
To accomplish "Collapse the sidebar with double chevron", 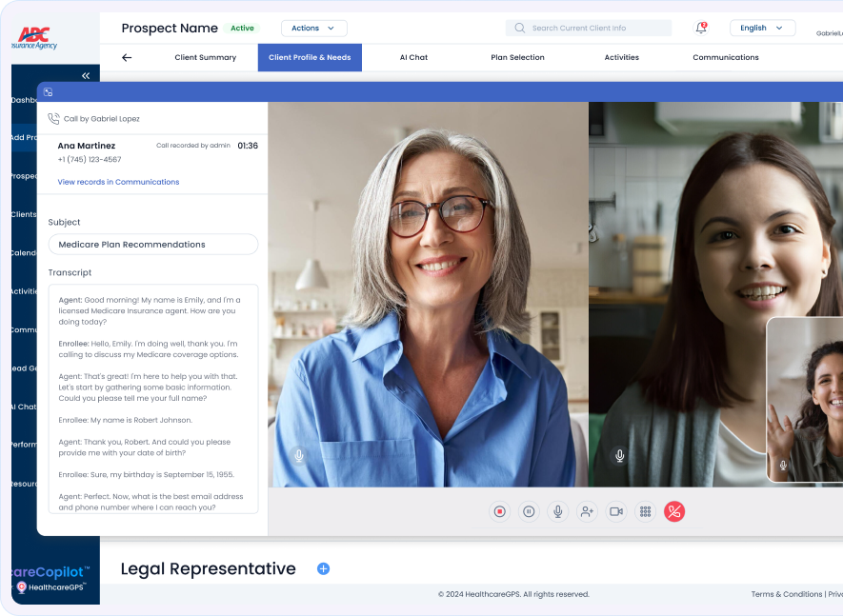I will (86, 75).
